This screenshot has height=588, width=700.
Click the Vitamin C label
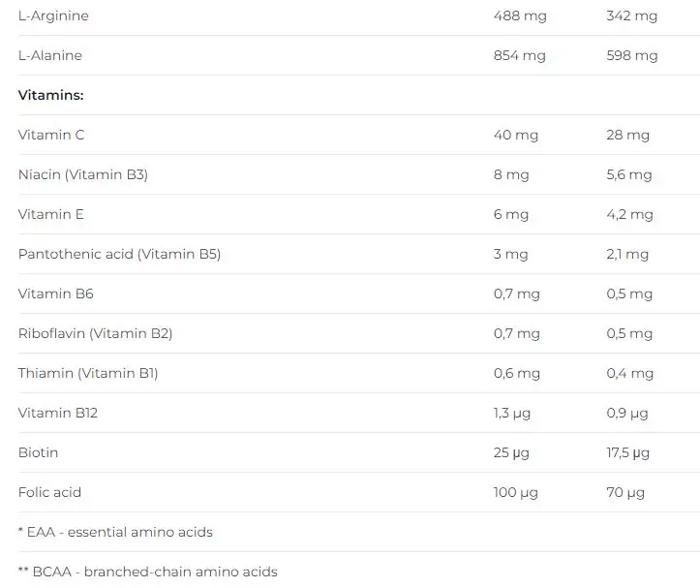point(51,135)
